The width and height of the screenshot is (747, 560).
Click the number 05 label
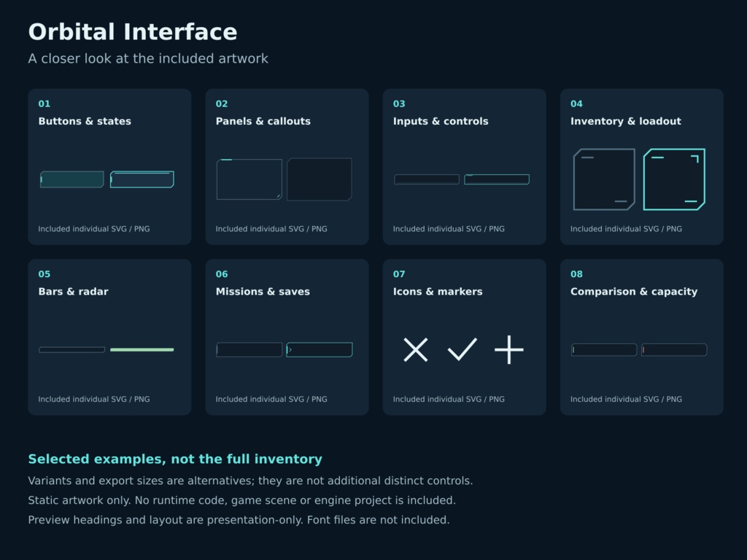(x=44, y=274)
